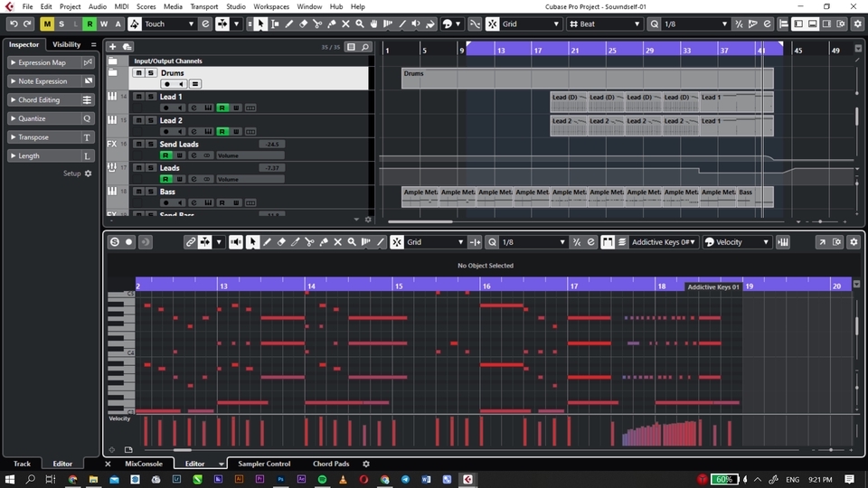Click Solo Editor icon in key editor
This screenshot has width=868, height=488.
click(x=115, y=242)
